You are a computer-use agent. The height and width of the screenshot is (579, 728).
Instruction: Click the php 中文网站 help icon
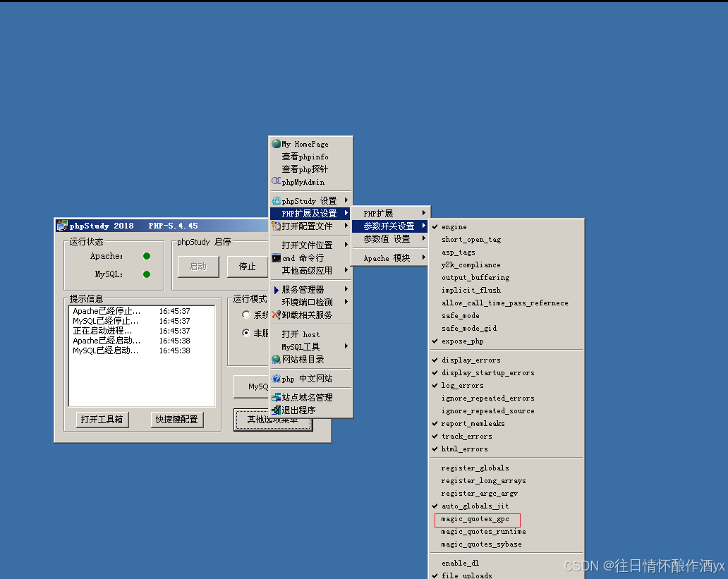click(x=277, y=379)
